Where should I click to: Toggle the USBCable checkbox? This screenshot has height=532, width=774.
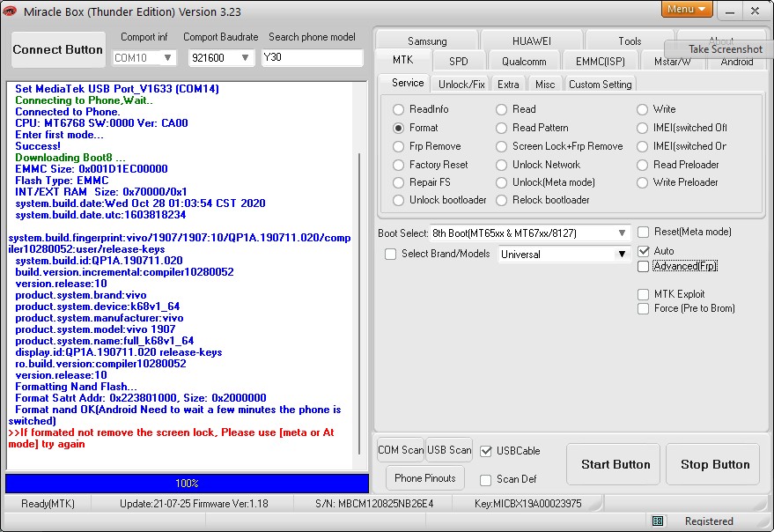point(486,451)
